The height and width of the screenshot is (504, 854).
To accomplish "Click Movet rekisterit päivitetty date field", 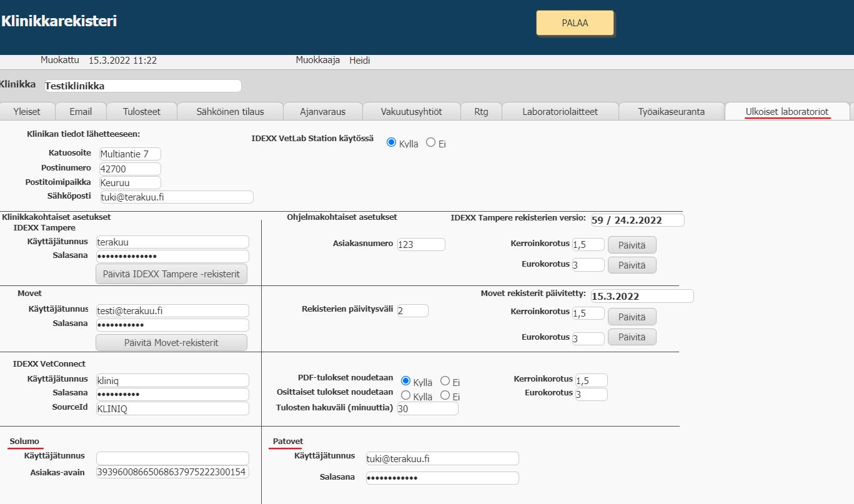I will (642, 296).
